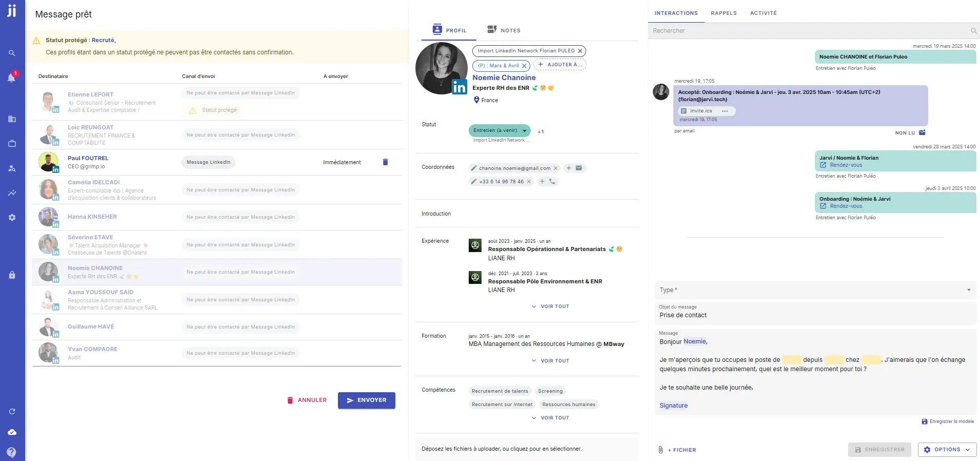
Task: Select the INTERACTIONS tab
Action: coord(676,13)
